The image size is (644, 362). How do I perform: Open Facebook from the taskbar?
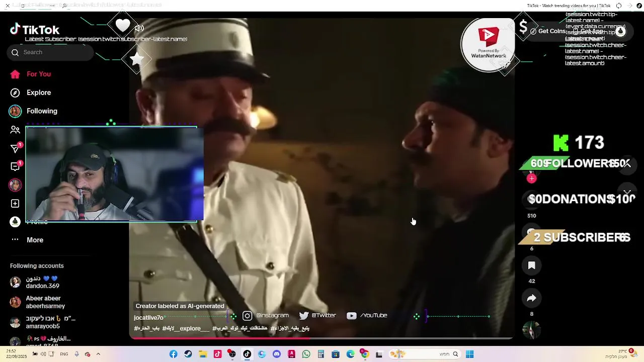(x=173, y=354)
